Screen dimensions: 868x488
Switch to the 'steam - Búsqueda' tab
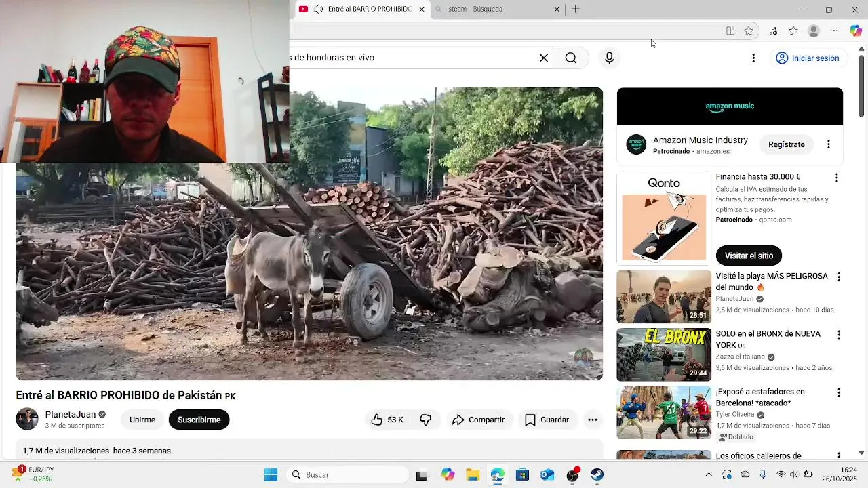click(x=498, y=9)
